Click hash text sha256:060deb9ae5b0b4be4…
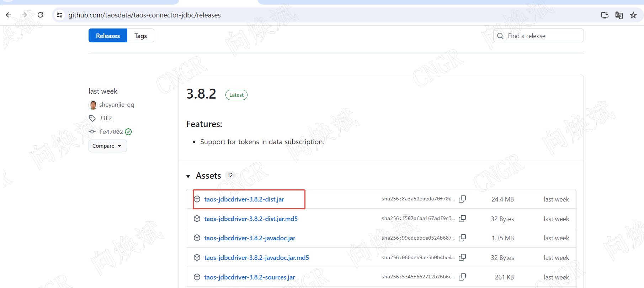Viewport: 644px width, 288px height. coord(418,257)
